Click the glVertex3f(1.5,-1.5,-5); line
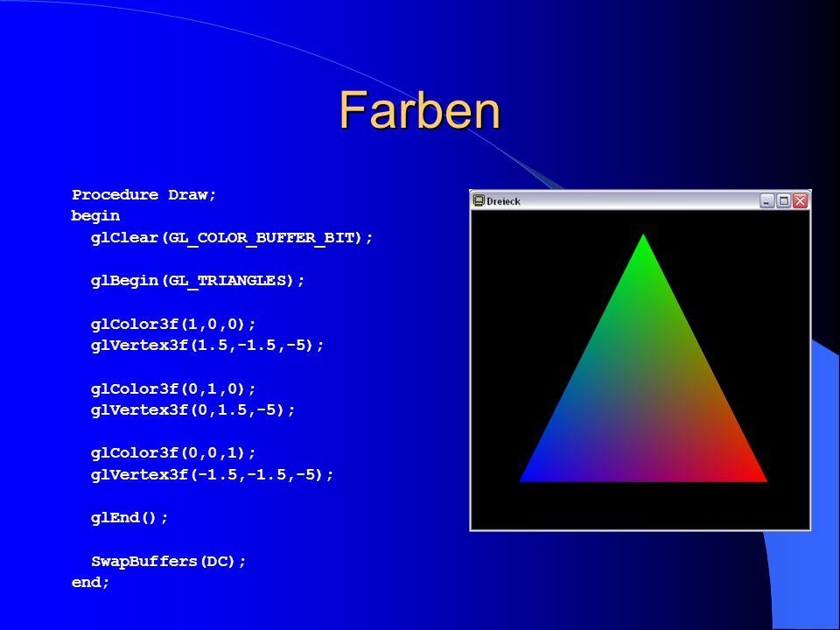Screen dimensions: 840x630 (207, 346)
